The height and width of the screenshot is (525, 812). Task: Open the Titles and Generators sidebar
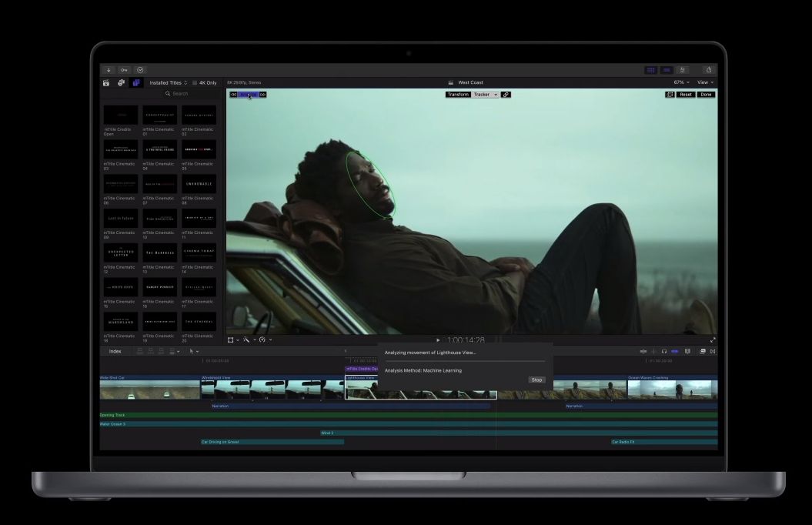point(136,83)
